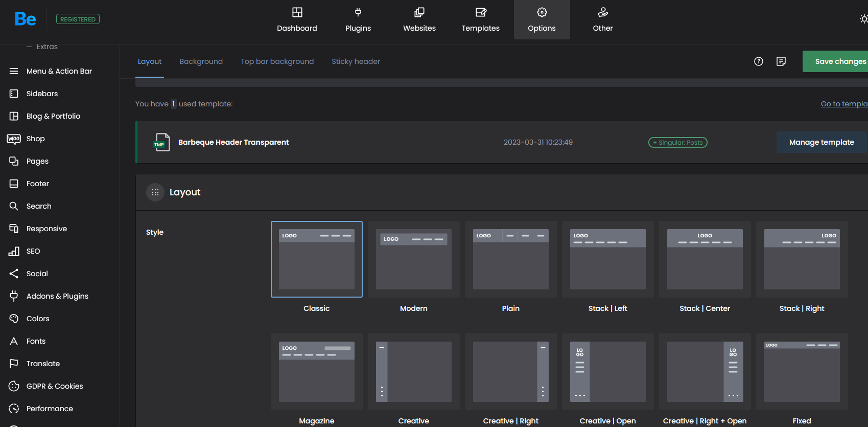
Task: Select Stack | Right header style
Action: (x=802, y=259)
